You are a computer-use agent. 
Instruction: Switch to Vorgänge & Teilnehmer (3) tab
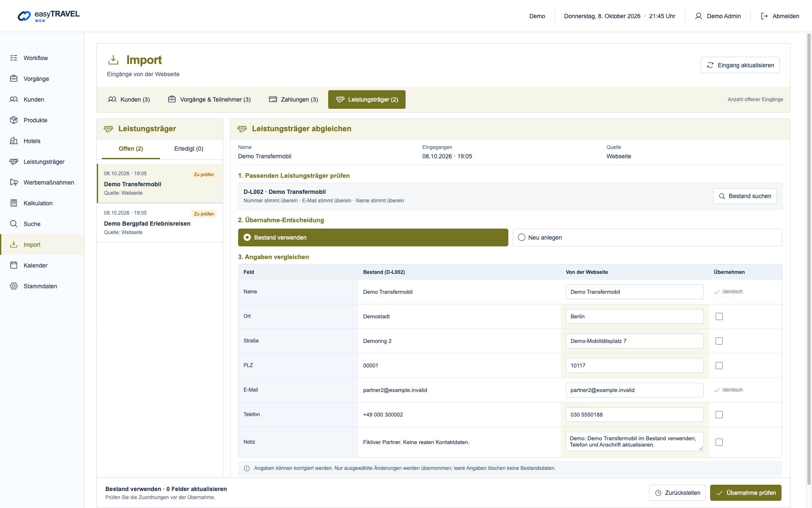point(209,99)
